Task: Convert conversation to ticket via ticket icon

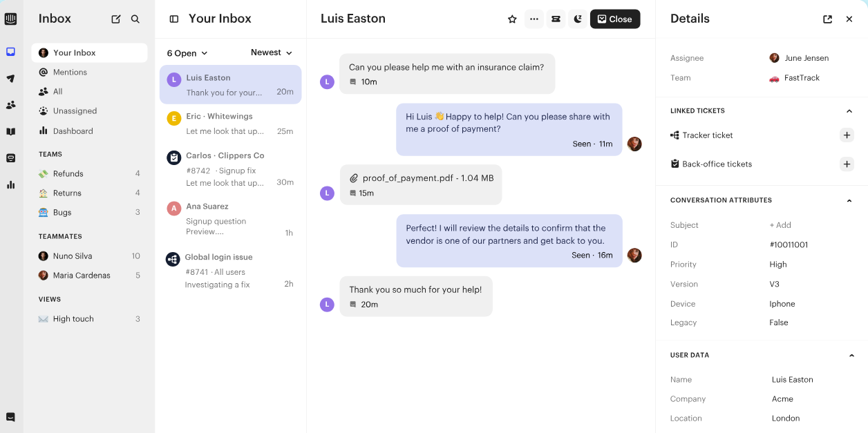Action: click(556, 19)
